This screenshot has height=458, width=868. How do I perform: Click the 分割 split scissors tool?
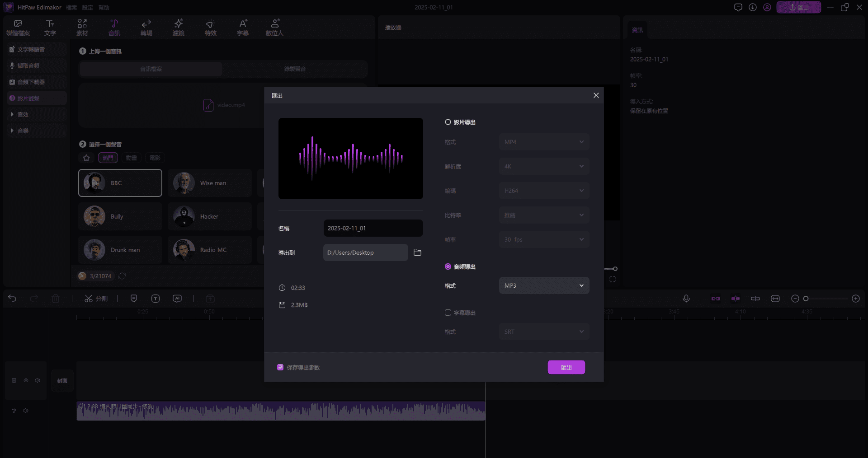[x=96, y=299]
